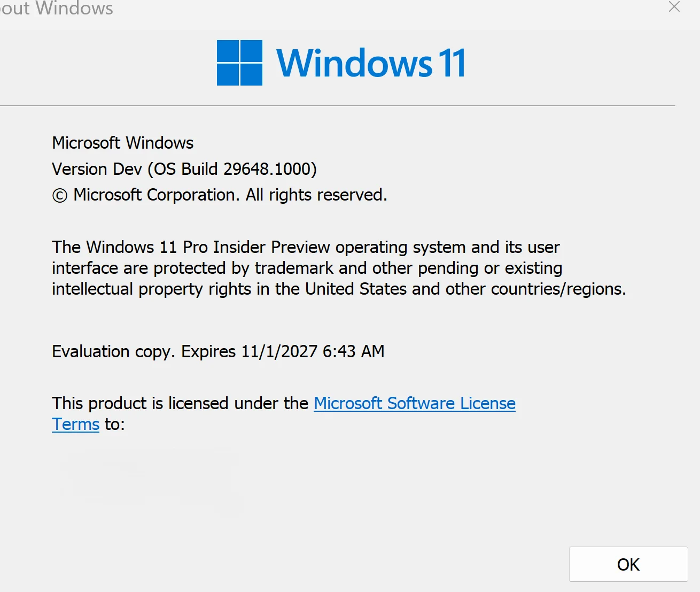
Task: Click the Microsoft Windows heading line
Action: (123, 143)
